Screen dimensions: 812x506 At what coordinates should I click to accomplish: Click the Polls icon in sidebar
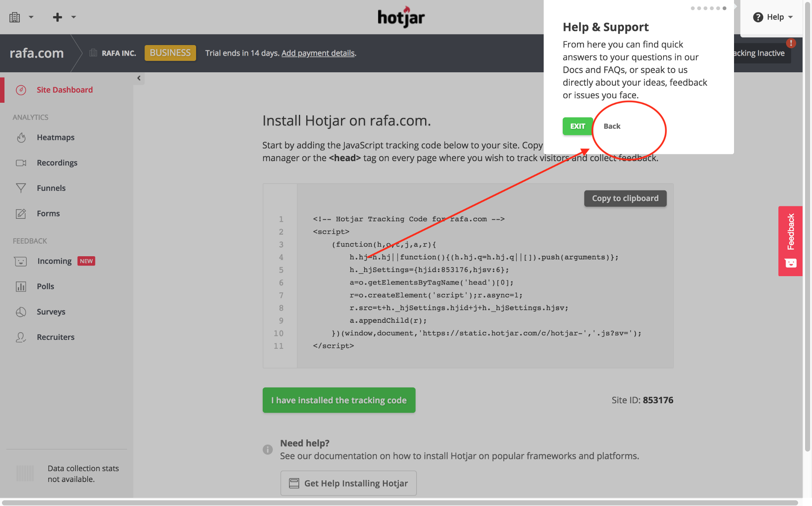[20, 286]
